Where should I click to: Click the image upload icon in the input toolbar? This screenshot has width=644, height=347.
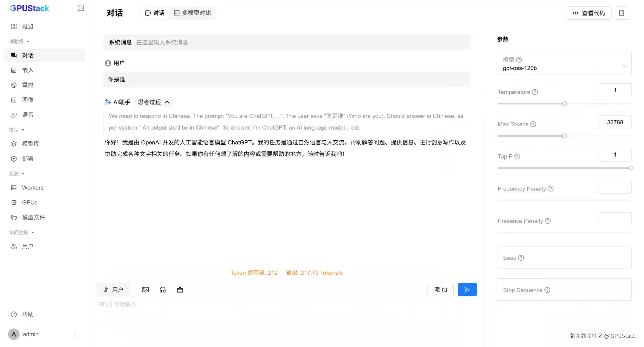[x=145, y=290]
